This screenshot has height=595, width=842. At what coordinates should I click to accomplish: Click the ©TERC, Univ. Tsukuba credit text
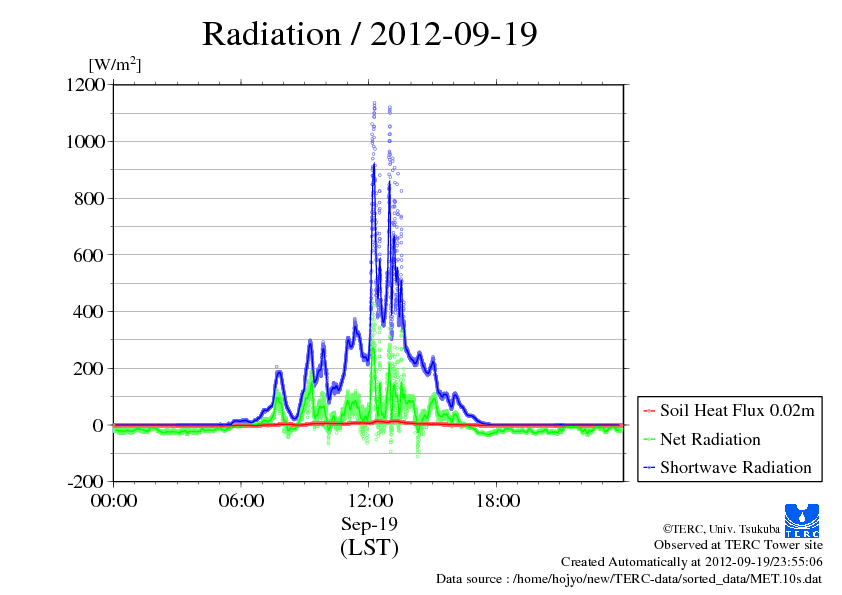(x=721, y=529)
